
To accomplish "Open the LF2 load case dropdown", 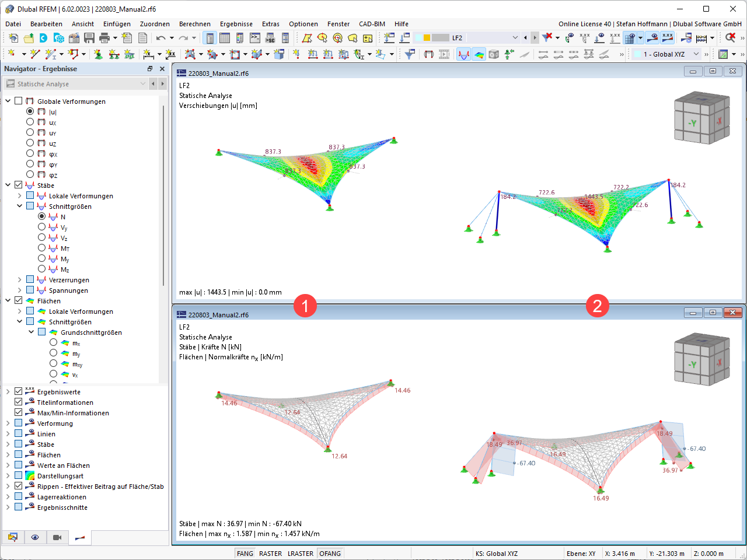I will tap(514, 37).
